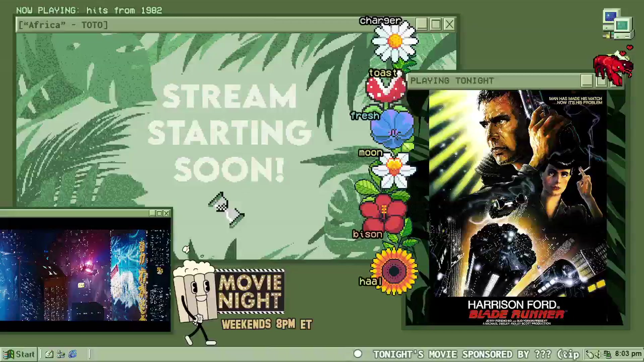Click the "WEEKENDS 8PM ET" text
This screenshot has width=644, height=362.
267,324
